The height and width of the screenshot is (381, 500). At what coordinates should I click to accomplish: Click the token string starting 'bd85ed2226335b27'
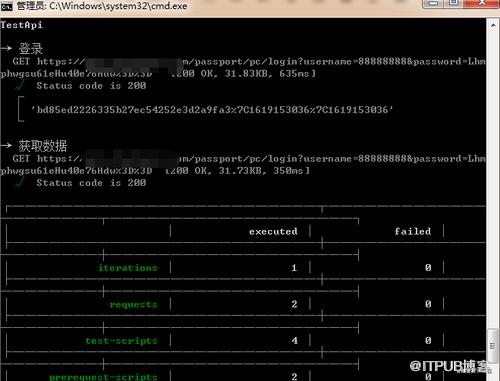tap(212, 110)
